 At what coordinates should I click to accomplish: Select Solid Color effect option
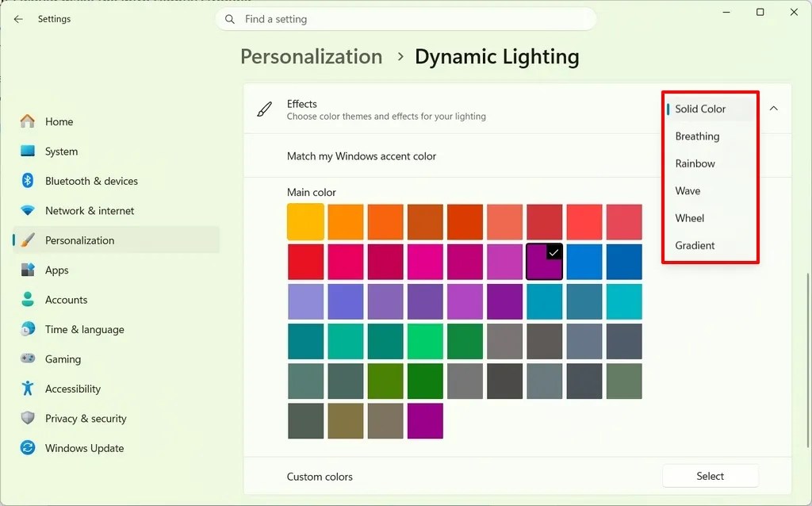coord(710,109)
